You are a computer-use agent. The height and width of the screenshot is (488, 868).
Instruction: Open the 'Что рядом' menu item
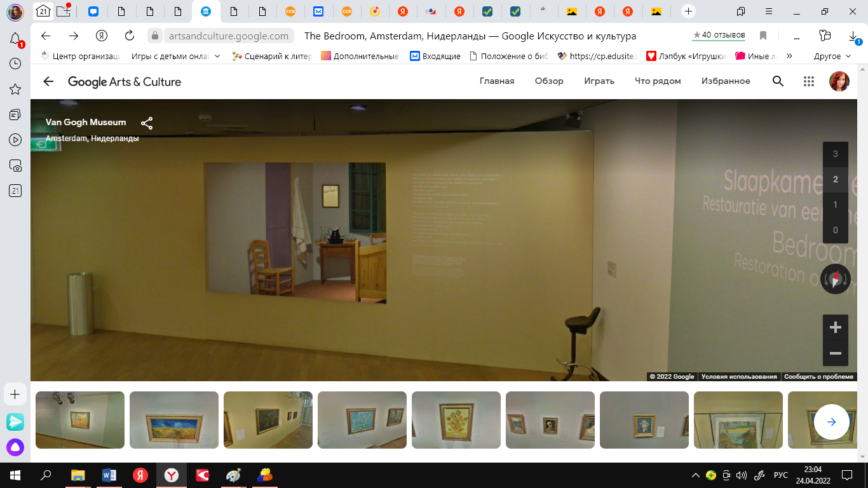point(658,81)
